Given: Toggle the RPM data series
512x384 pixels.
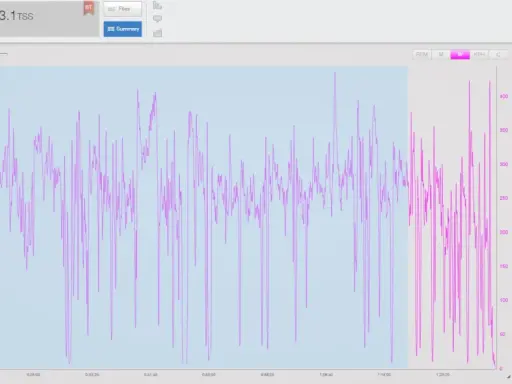Looking at the screenshot, I should point(422,54).
